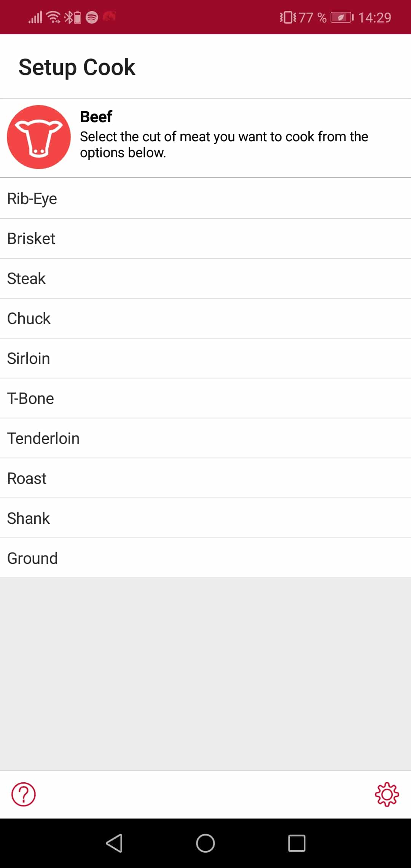The height and width of the screenshot is (868, 411).
Task: Choose the Roast option
Action: point(205,478)
